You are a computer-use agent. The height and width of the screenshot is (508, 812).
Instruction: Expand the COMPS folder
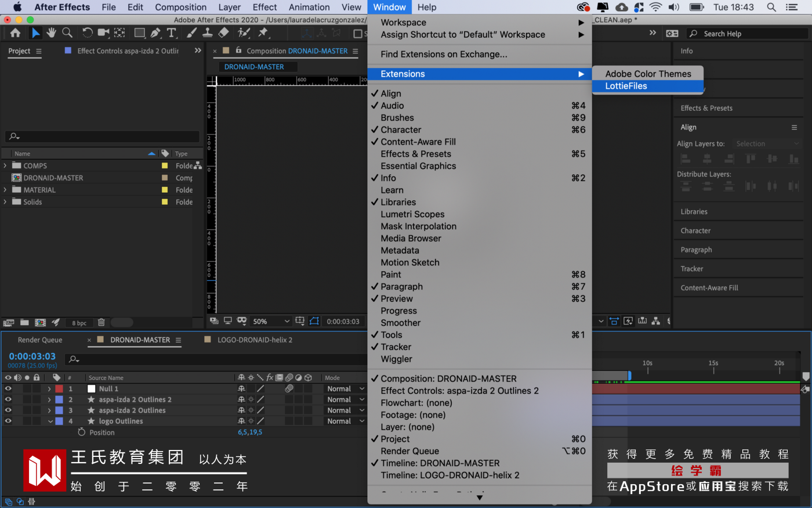tap(5, 166)
